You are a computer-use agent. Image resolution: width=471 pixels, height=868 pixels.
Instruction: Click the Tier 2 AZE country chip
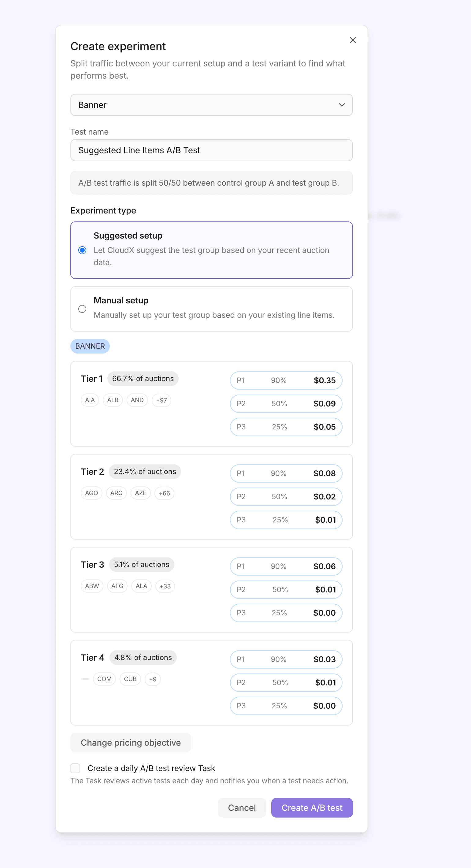pos(140,493)
